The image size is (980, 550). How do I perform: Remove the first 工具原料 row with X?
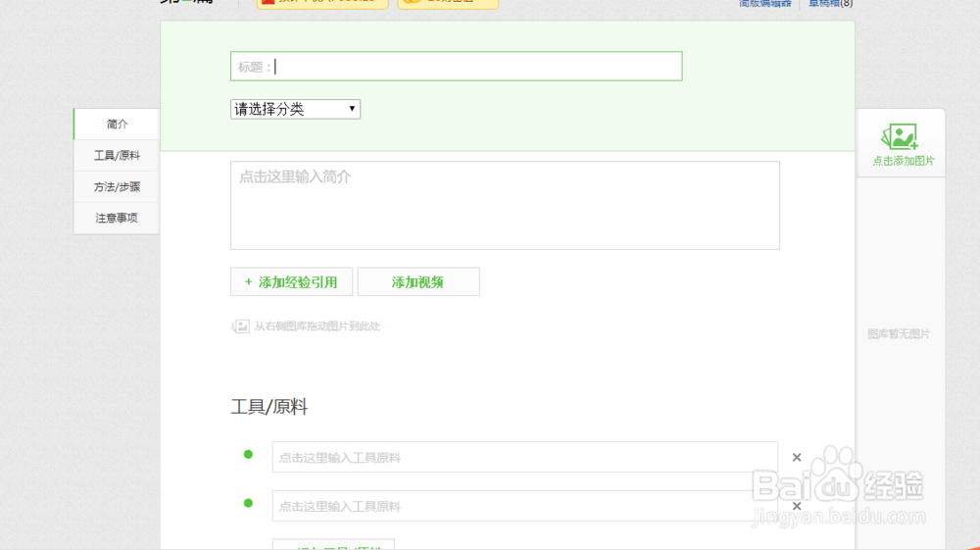point(797,458)
